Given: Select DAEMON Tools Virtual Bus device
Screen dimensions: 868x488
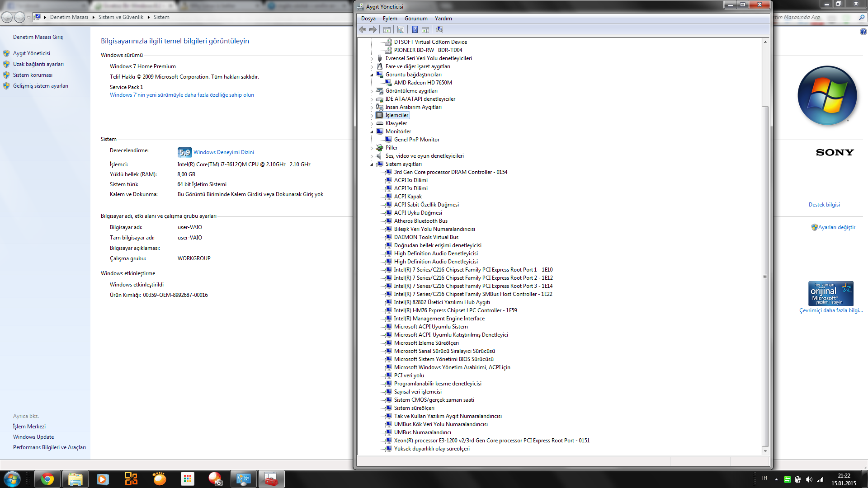Looking at the screenshot, I should (x=426, y=237).
